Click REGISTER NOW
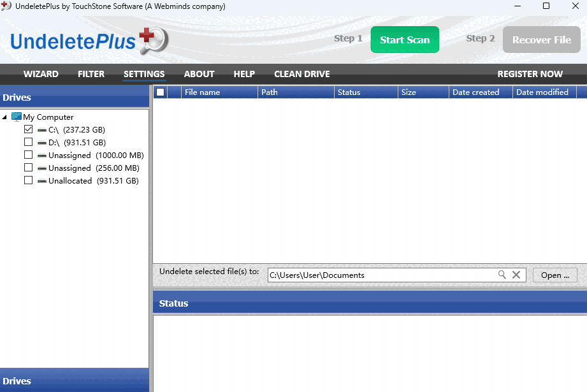 pos(530,74)
